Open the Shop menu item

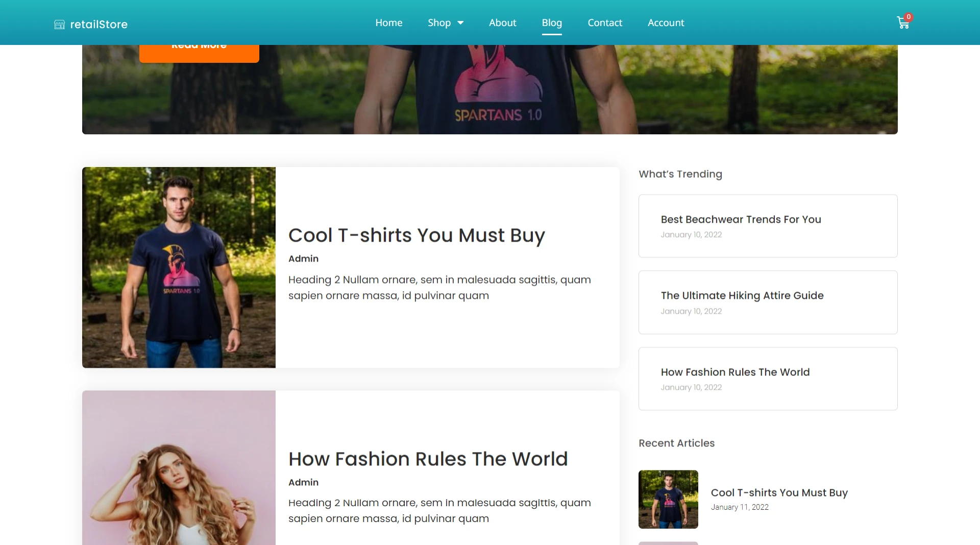tap(439, 22)
